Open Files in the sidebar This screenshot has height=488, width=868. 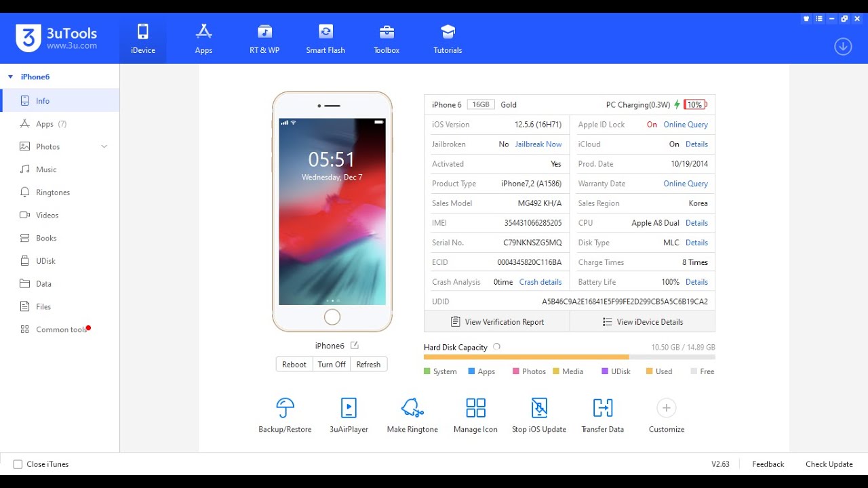click(x=60, y=306)
